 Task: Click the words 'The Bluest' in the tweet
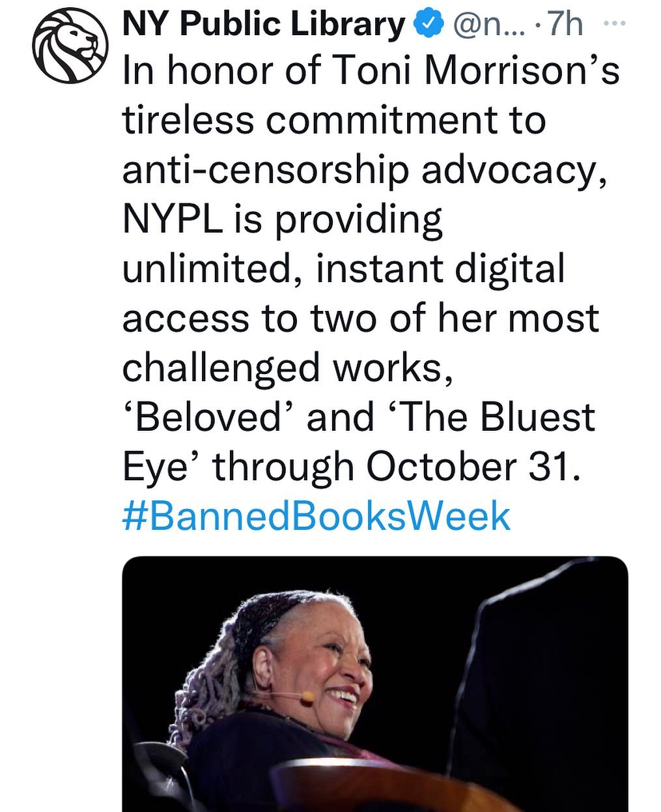coord(496,418)
